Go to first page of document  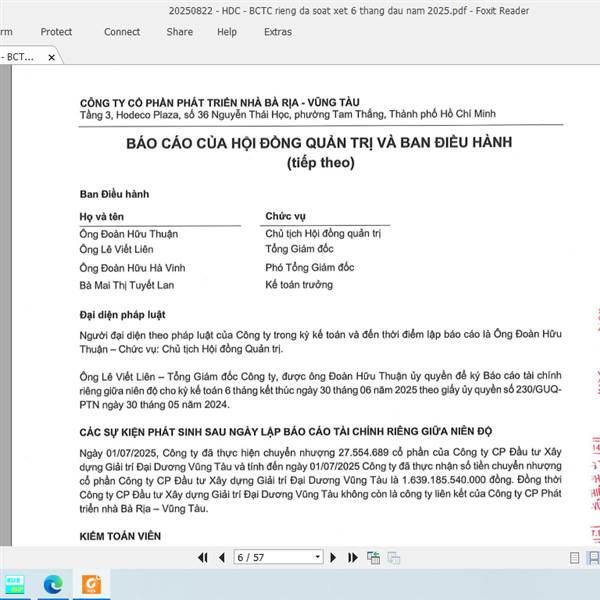point(203,558)
